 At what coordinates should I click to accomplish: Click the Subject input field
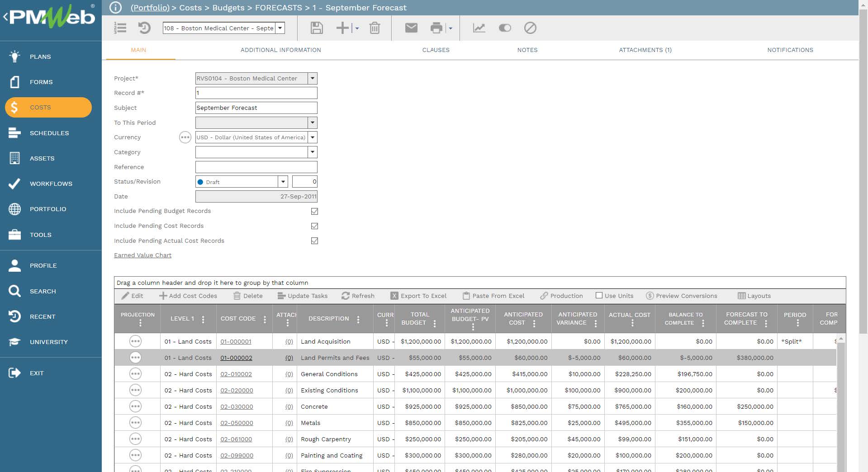[256, 108]
